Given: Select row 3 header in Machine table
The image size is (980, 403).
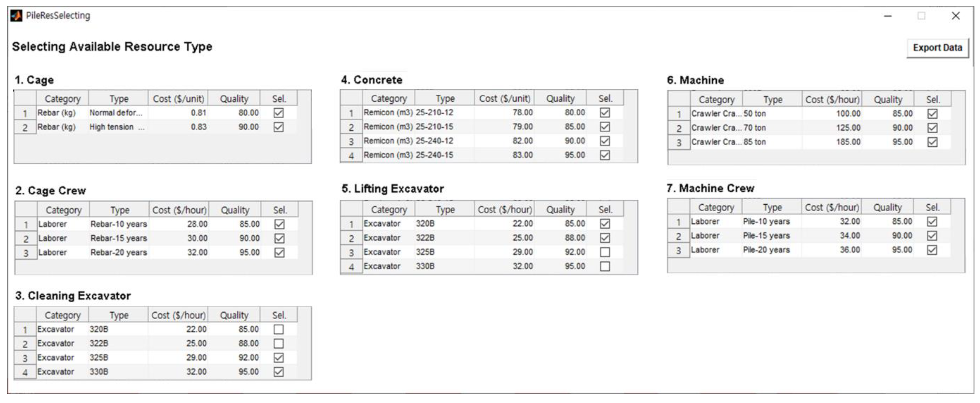Looking at the screenshot, I should tap(679, 142).
